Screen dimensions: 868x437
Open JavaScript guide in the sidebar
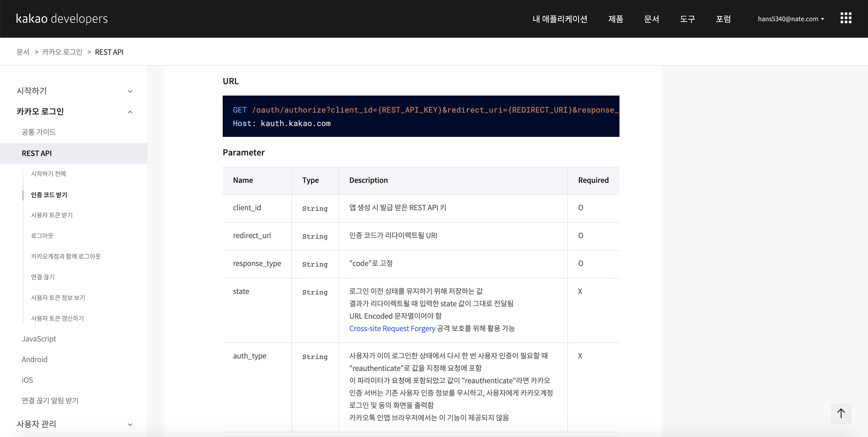(39, 339)
